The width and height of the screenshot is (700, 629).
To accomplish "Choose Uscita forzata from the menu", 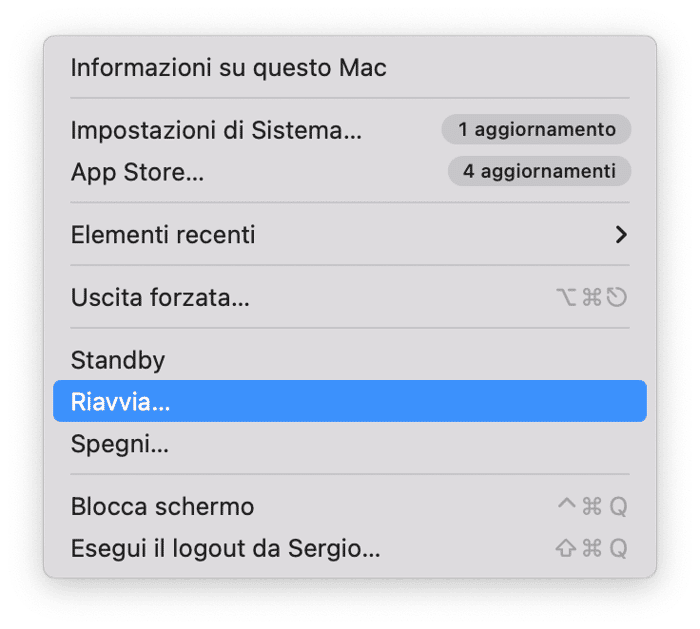I will tap(160, 297).
